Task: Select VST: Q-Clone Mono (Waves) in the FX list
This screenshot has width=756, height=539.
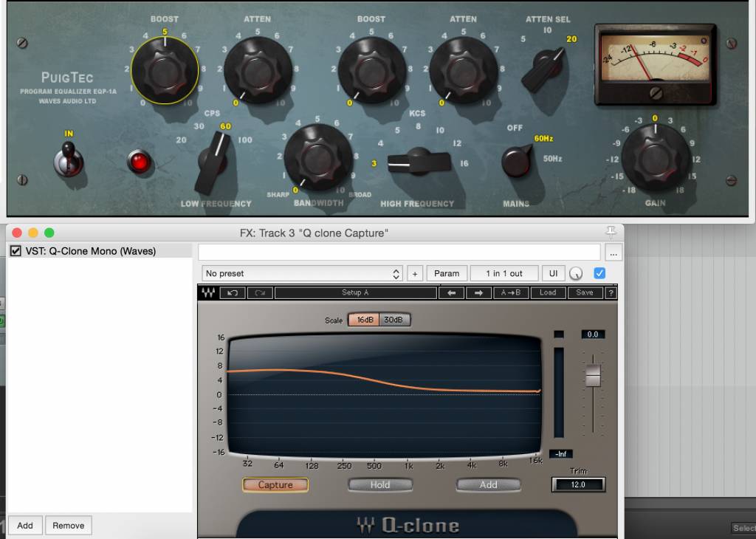Action: point(100,251)
